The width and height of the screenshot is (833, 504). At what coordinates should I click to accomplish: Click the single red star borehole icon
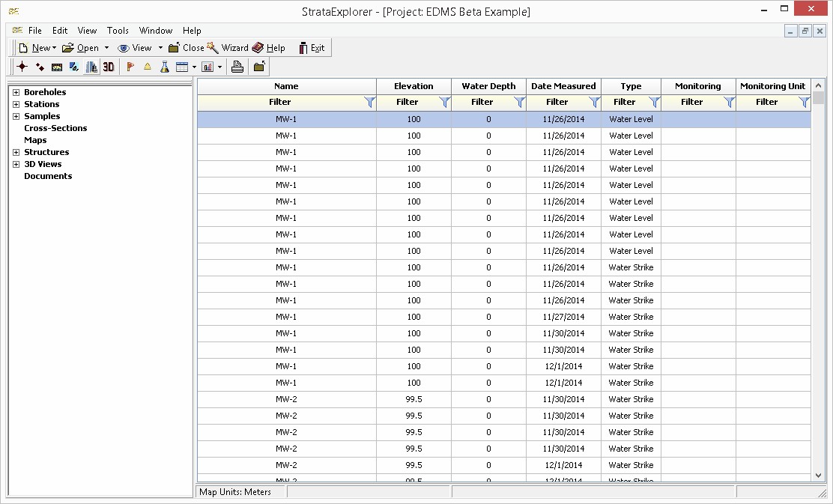click(22, 67)
